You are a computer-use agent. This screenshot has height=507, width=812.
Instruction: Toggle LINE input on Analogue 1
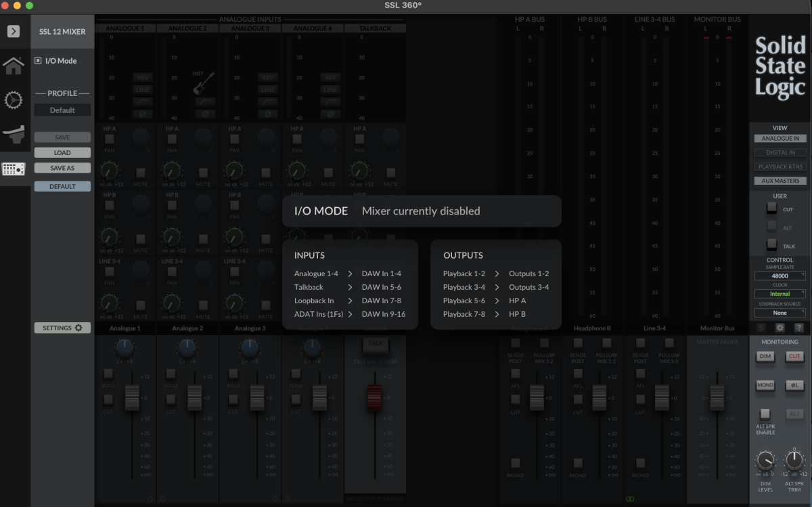143,90
